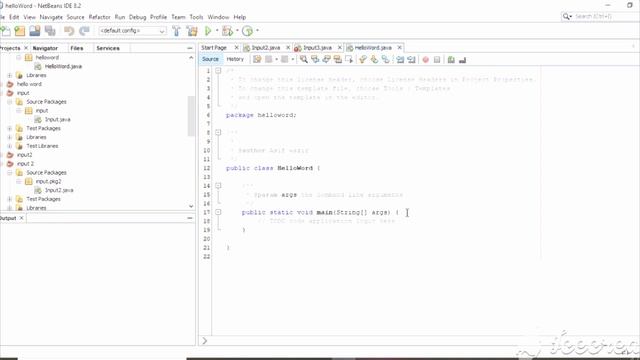Open the Run Project dropdown arrow
The height and width of the screenshot is (360, 640).
point(217,31)
